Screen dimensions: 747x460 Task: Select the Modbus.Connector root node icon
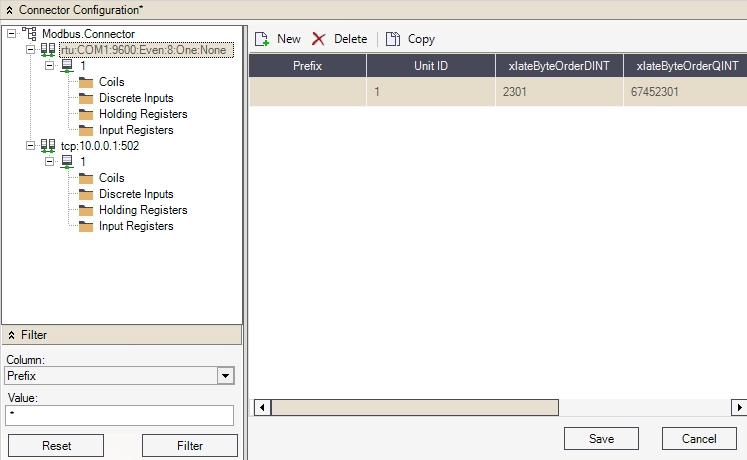pos(29,34)
